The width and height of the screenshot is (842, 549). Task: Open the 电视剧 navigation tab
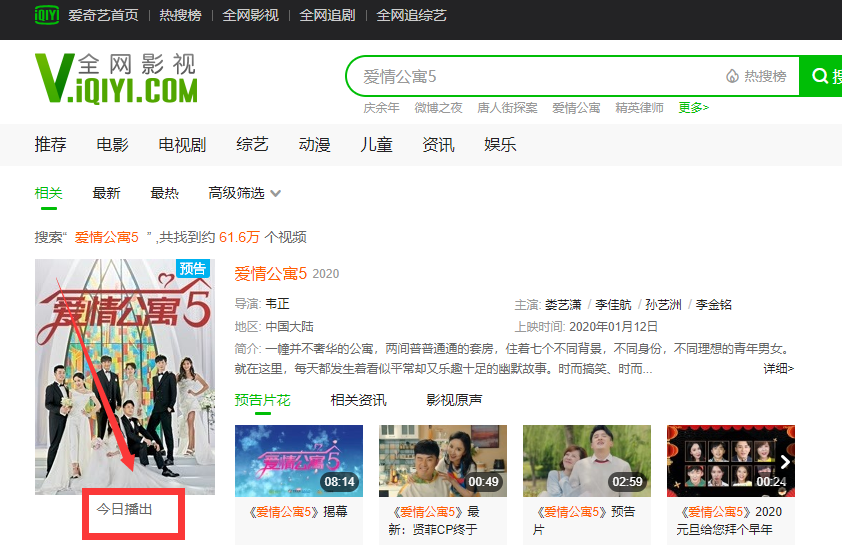coord(182,145)
